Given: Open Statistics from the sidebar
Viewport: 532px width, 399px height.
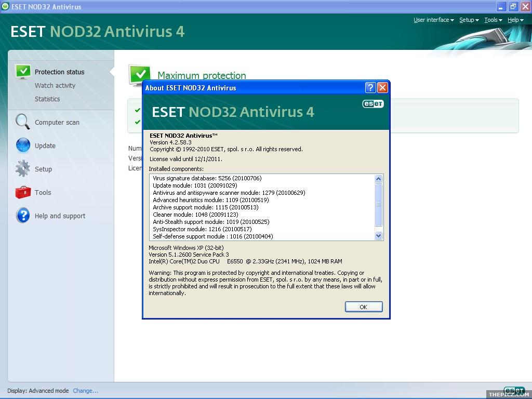Looking at the screenshot, I should coord(47,99).
